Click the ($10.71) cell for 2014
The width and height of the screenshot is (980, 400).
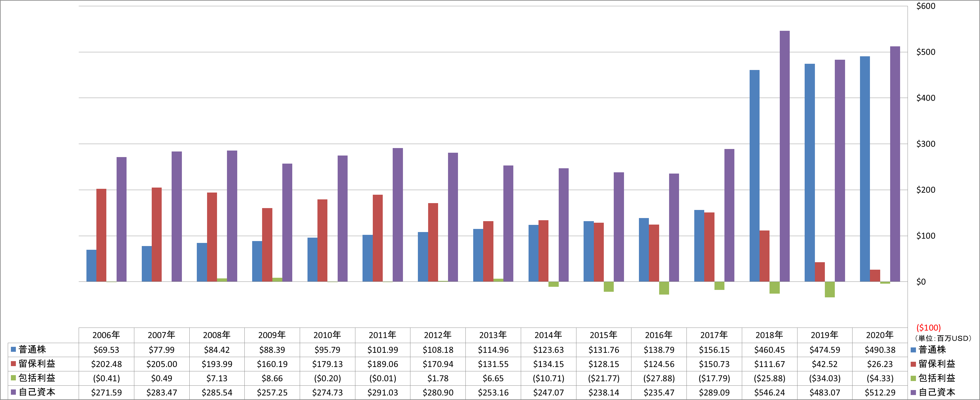[x=548, y=378]
